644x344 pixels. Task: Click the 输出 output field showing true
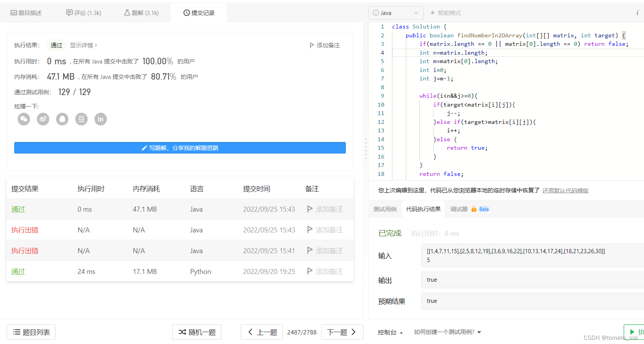coord(533,280)
